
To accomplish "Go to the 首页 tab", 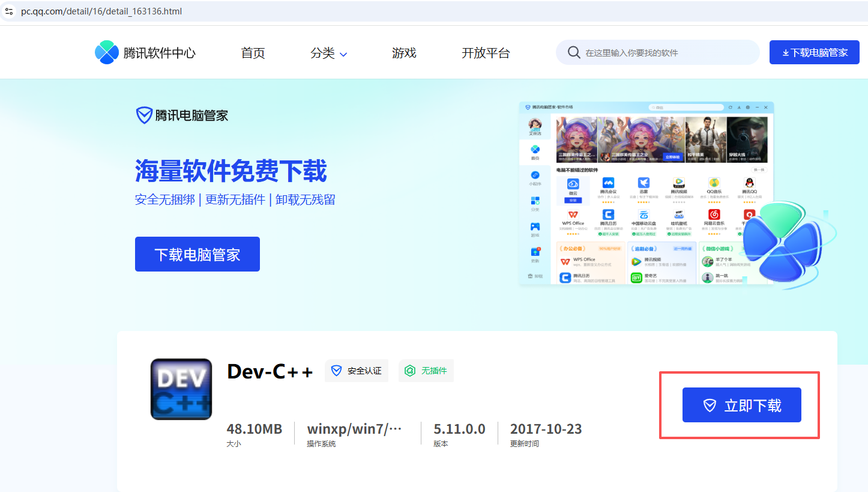I will point(253,53).
